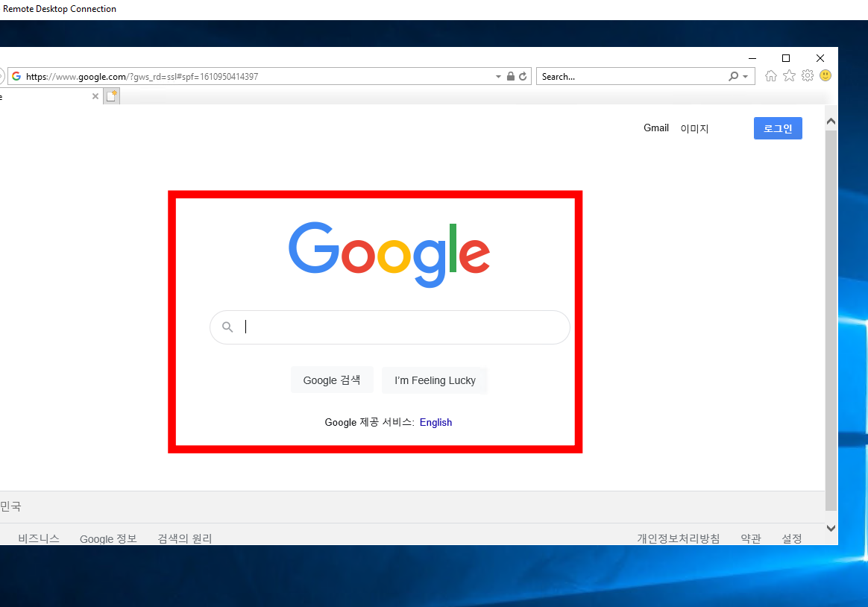Open the Gmail link

[656, 128]
